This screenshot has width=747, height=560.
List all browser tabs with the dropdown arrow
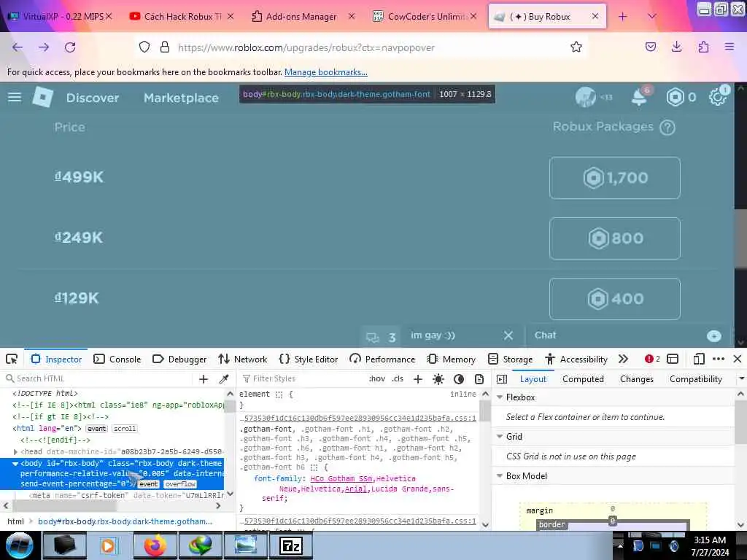[652, 16]
